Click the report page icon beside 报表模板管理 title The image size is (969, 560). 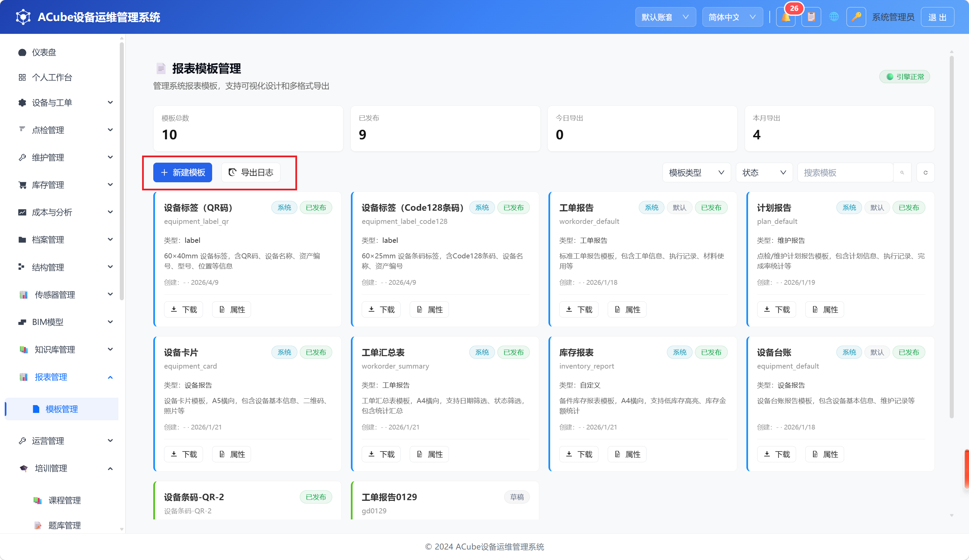coord(161,68)
